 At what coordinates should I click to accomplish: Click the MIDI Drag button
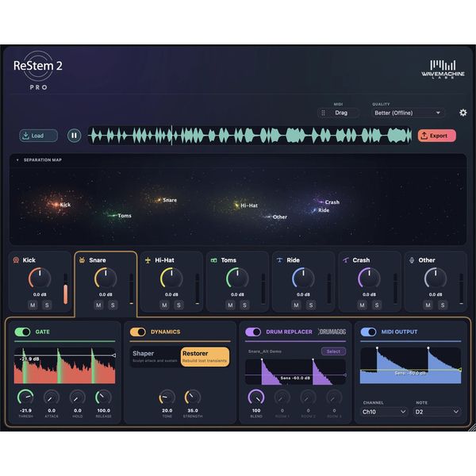click(x=338, y=113)
